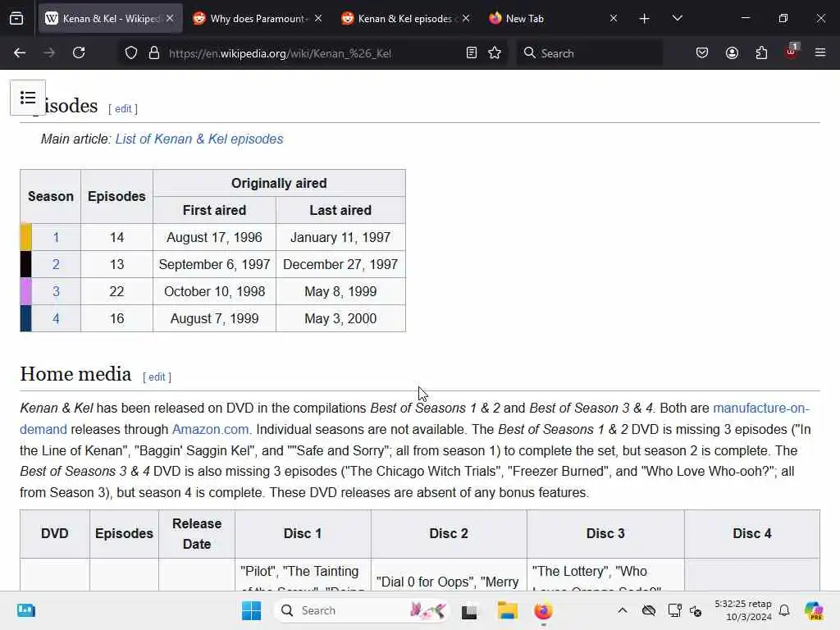Open Save to Pocket icon
Screen dimensions: 840x630
pyautogui.click(x=702, y=53)
